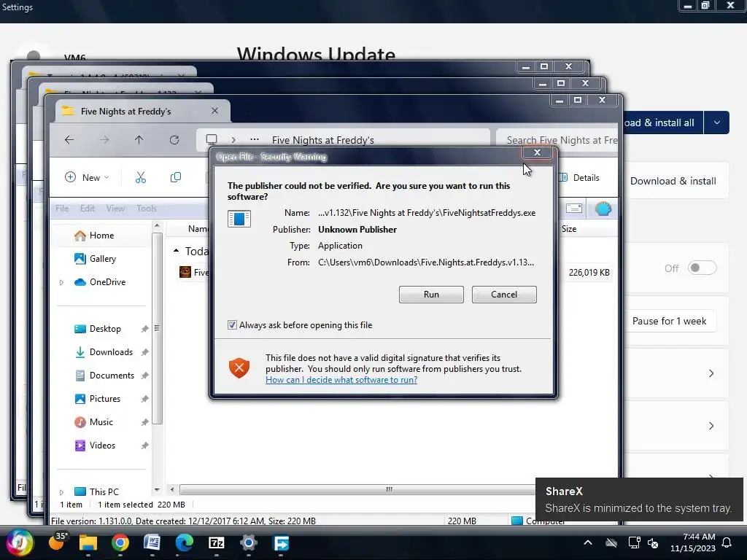Show hidden system tray icons
The image size is (747, 560).
(588, 542)
